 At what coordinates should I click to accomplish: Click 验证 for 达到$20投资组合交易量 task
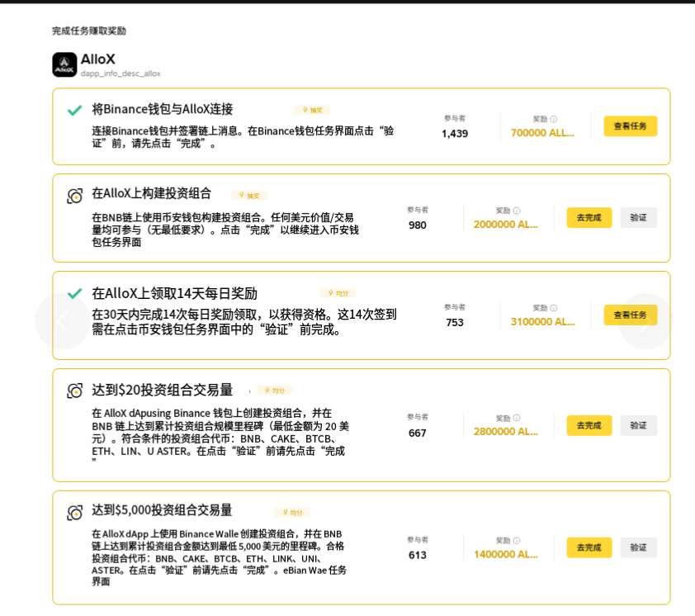click(x=638, y=425)
